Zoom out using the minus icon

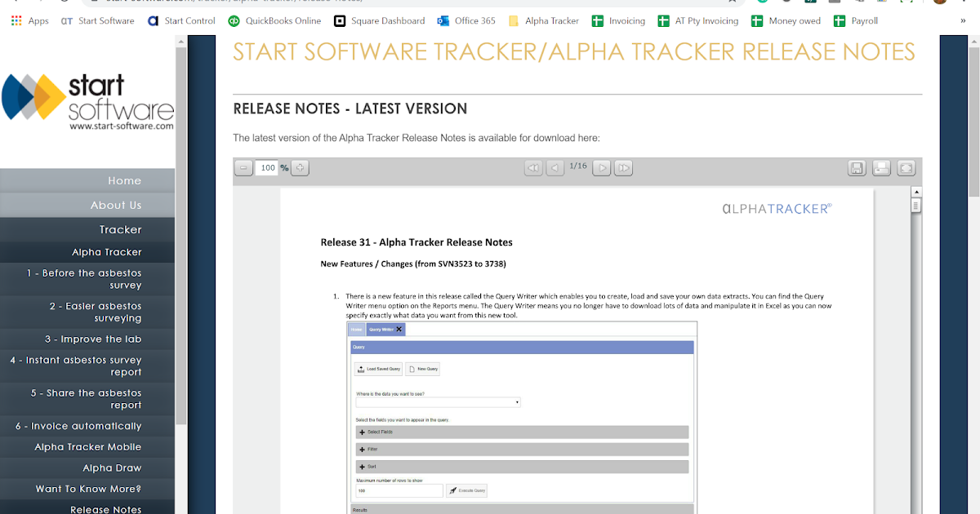point(243,167)
